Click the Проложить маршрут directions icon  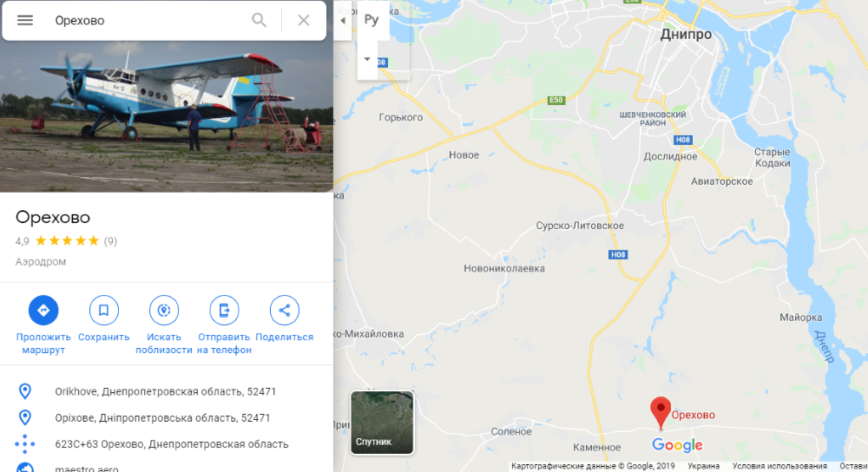pos(43,311)
